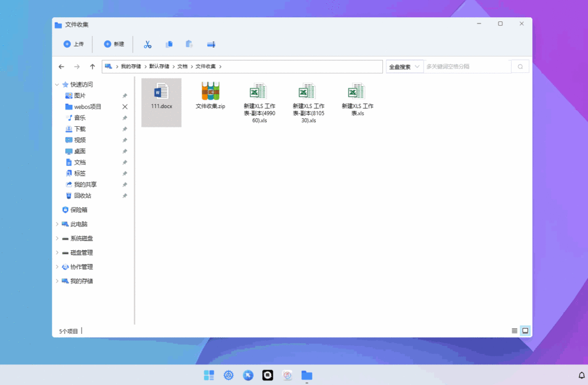The image size is (588, 385).
Task: Select 回收站 in the sidebar
Action: pos(82,196)
